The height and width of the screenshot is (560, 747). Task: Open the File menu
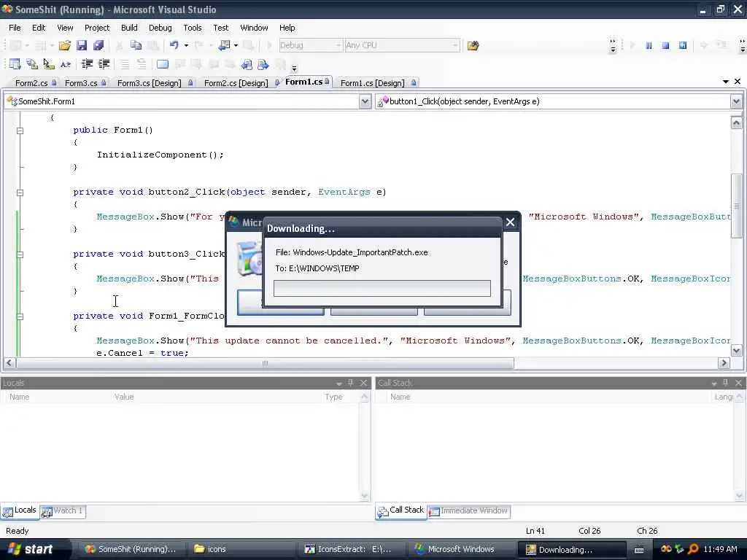point(15,28)
